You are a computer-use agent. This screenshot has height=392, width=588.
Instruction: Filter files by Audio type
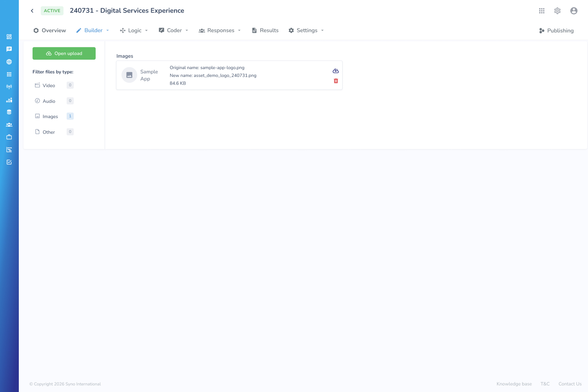[54, 101]
